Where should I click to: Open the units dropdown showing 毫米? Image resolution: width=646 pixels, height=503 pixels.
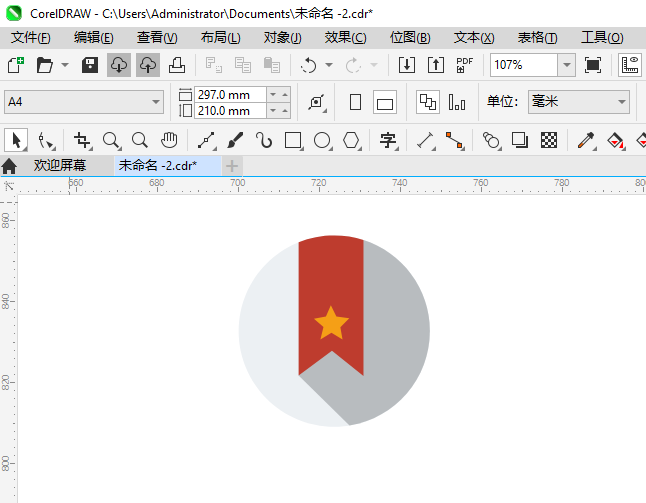(579, 102)
